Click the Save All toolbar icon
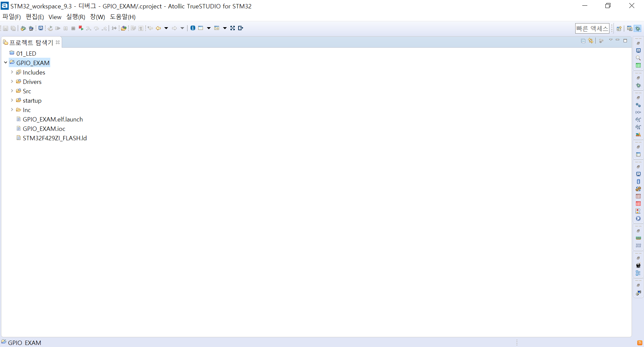644x347 pixels. (x=13, y=28)
